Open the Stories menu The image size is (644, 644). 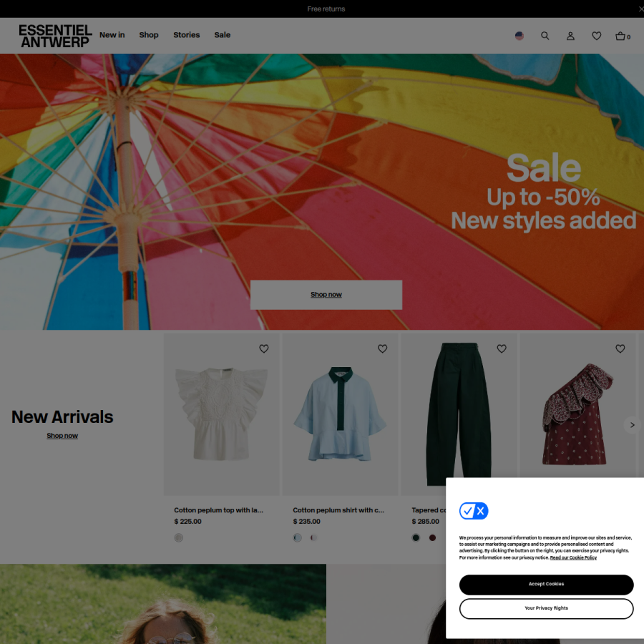pyautogui.click(x=187, y=35)
